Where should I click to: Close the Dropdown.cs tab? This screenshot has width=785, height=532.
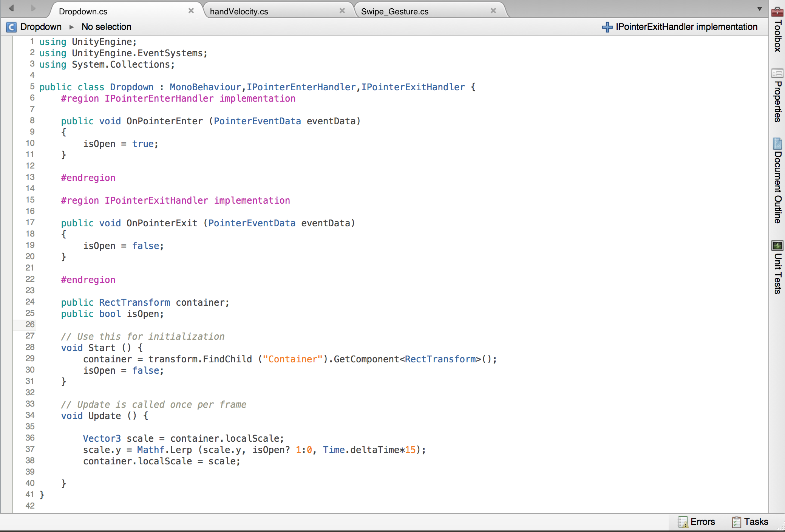(191, 11)
